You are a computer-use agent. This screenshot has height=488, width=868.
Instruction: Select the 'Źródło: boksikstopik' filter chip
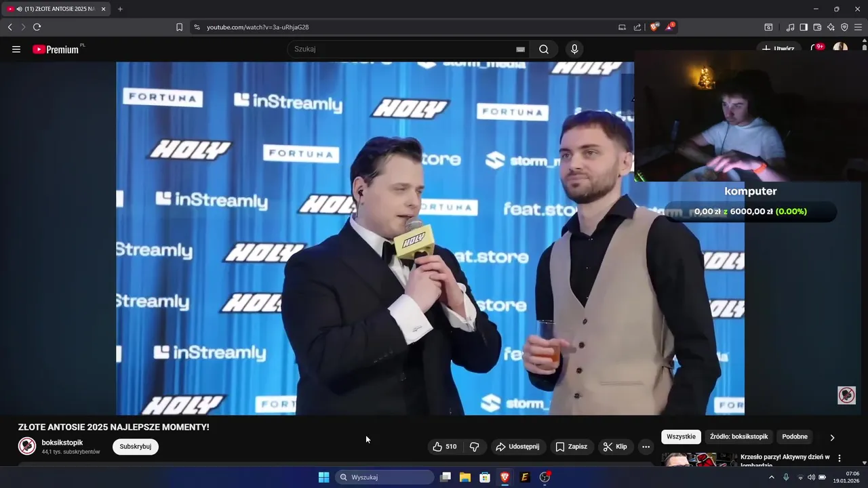point(739,436)
